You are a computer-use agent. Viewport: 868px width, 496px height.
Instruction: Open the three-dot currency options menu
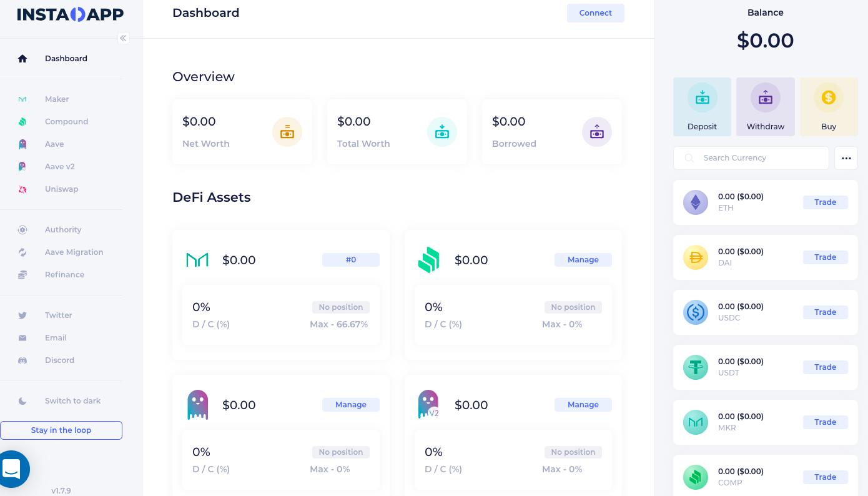tap(846, 158)
